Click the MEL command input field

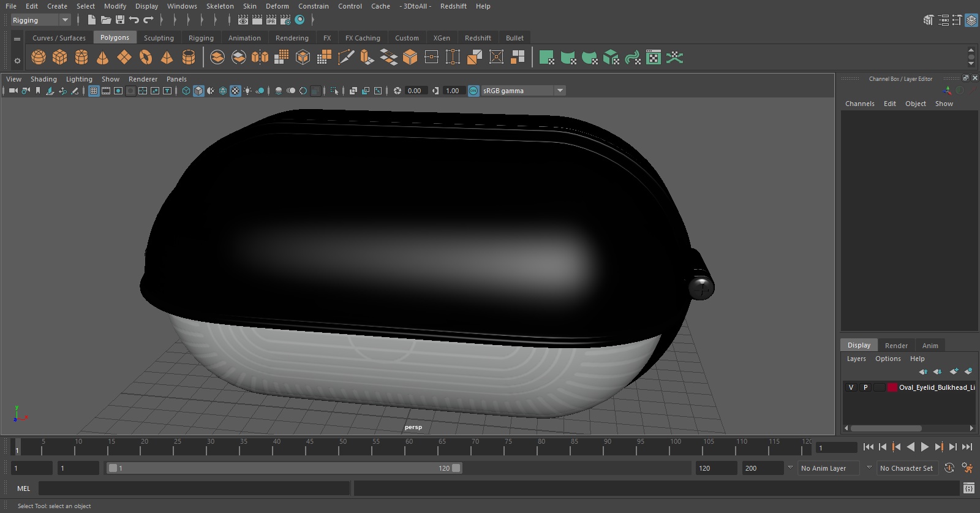[x=194, y=488]
